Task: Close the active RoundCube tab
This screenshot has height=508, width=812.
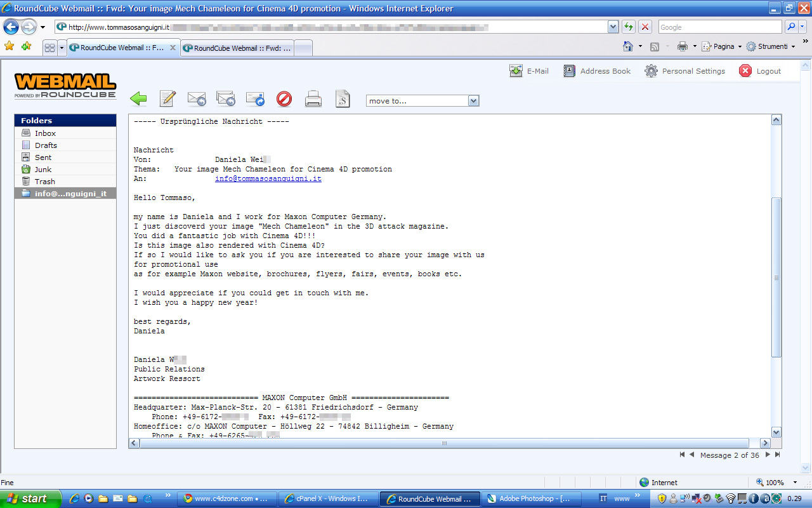Action: pyautogui.click(x=173, y=48)
